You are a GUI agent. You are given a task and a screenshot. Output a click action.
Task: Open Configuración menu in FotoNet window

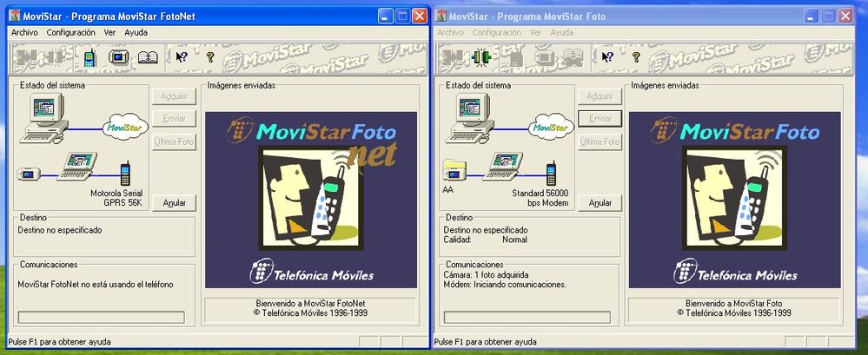click(x=71, y=33)
